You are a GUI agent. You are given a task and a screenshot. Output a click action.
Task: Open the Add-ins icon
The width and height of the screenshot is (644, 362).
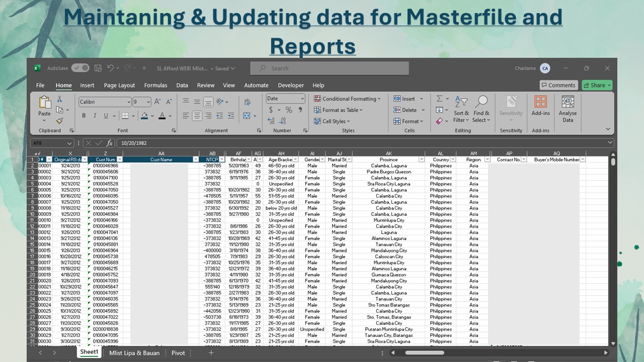(541, 102)
